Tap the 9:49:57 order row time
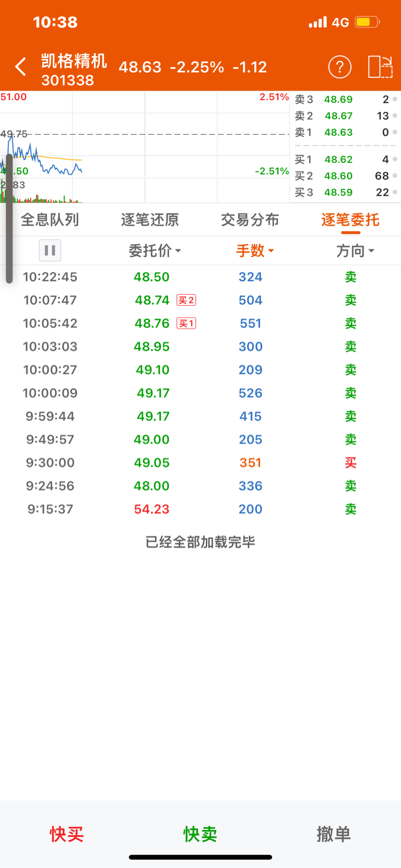Image resolution: width=401 pixels, height=868 pixels. [x=50, y=439]
